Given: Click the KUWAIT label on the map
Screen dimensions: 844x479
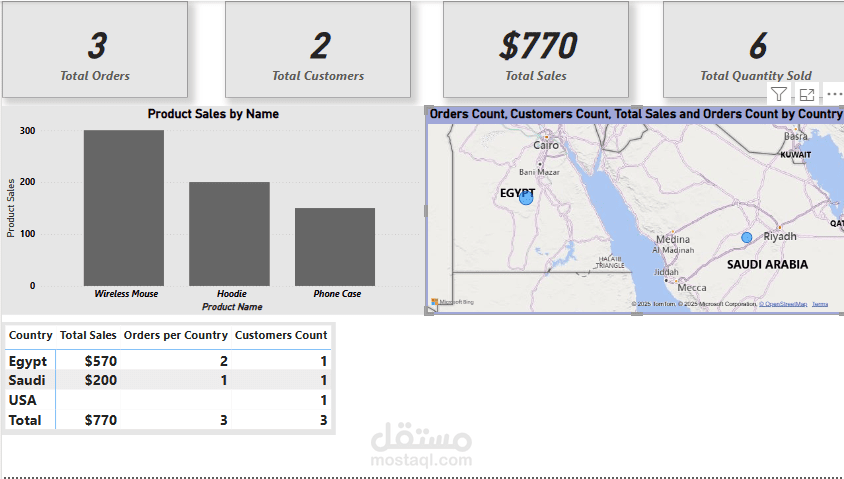Looking at the screenshot, I should click(796, 154).
